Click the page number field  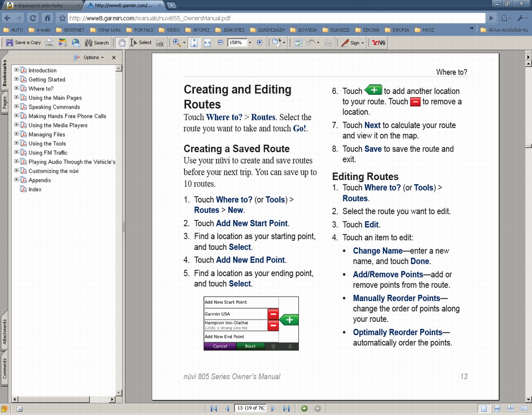[250, 408]
